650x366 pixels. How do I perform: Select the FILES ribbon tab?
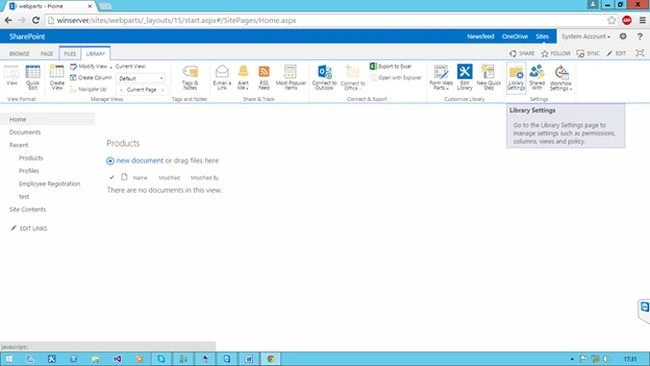[70, 53]
